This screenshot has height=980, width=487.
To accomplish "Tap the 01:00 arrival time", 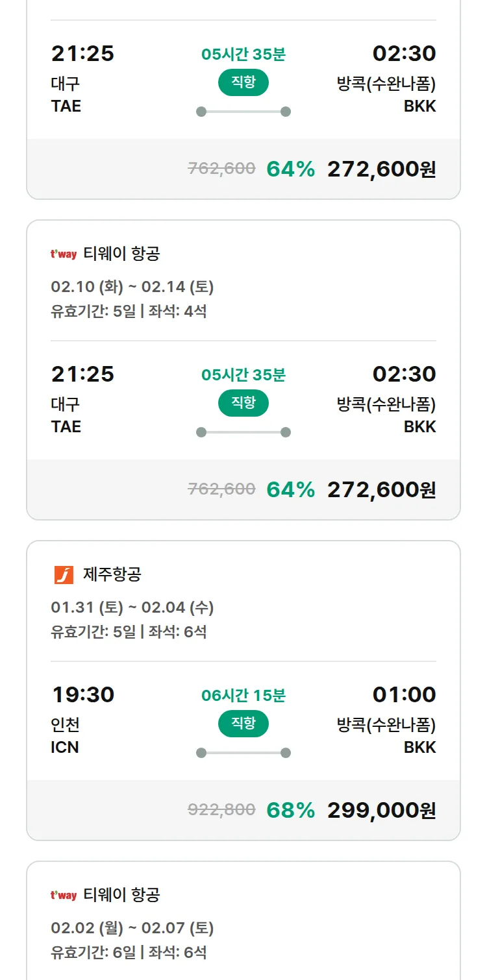I will tap(404, 694).
